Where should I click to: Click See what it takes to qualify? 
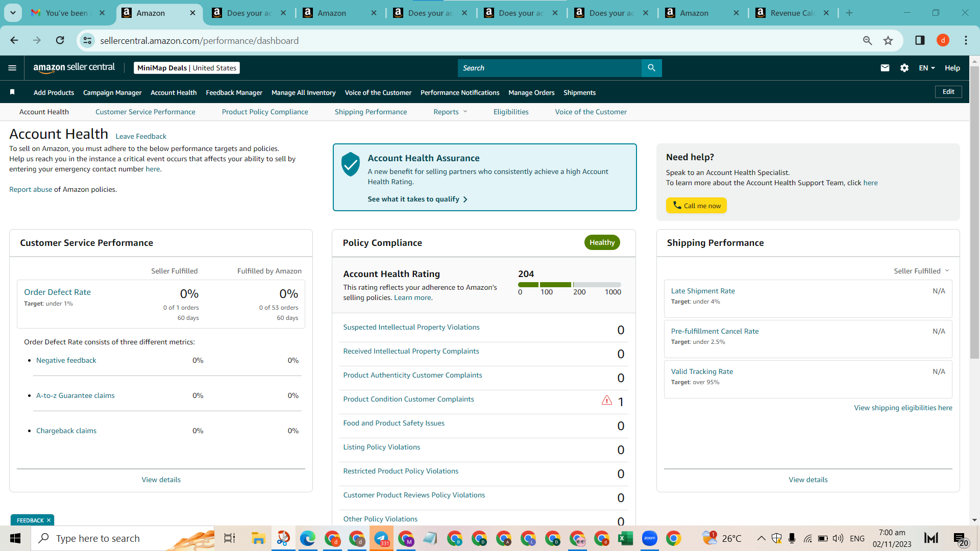[x=418, y=199]
